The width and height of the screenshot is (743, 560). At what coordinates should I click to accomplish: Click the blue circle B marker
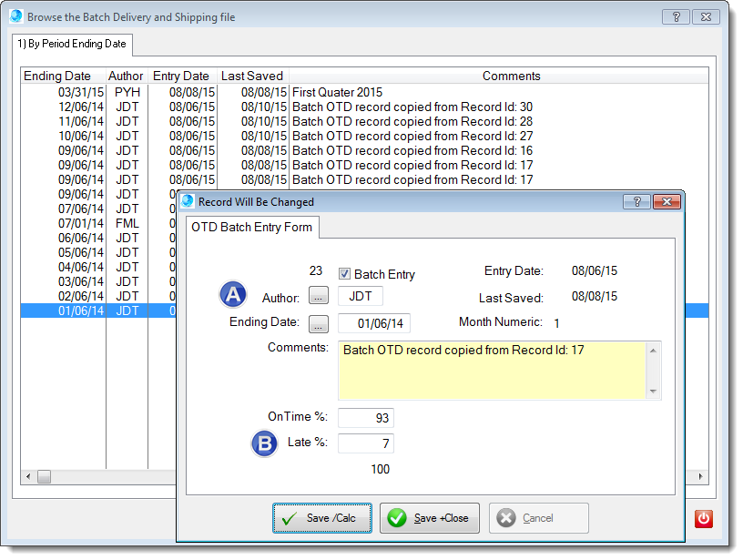tap(264, 443)
